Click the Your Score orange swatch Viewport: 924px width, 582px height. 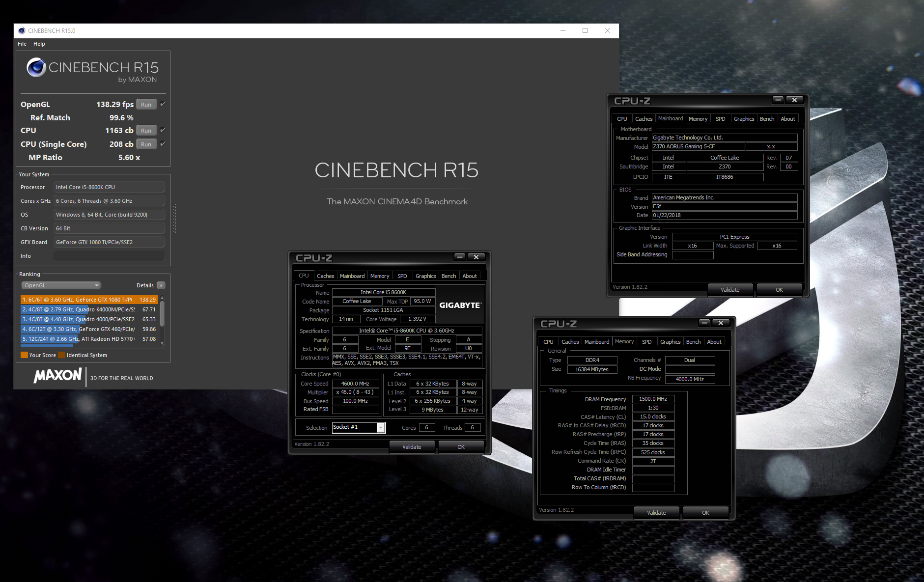pyautogui.click(x=24, y=355)
